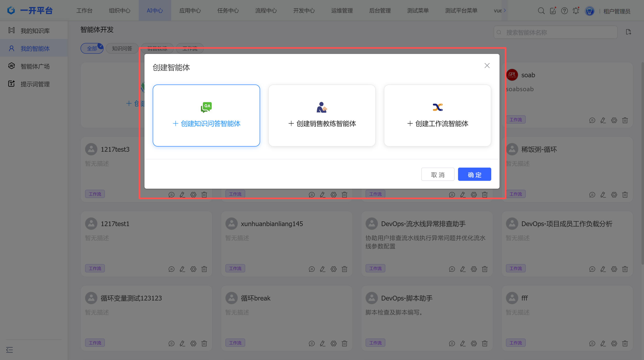Switch to 知识问答 filter tab
The width and height of the screenshot is (644, 360).
coord(122,49)
